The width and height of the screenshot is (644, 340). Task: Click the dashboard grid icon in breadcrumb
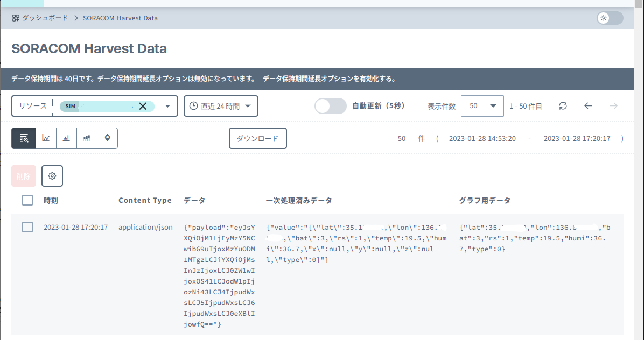tap(16, 18)
